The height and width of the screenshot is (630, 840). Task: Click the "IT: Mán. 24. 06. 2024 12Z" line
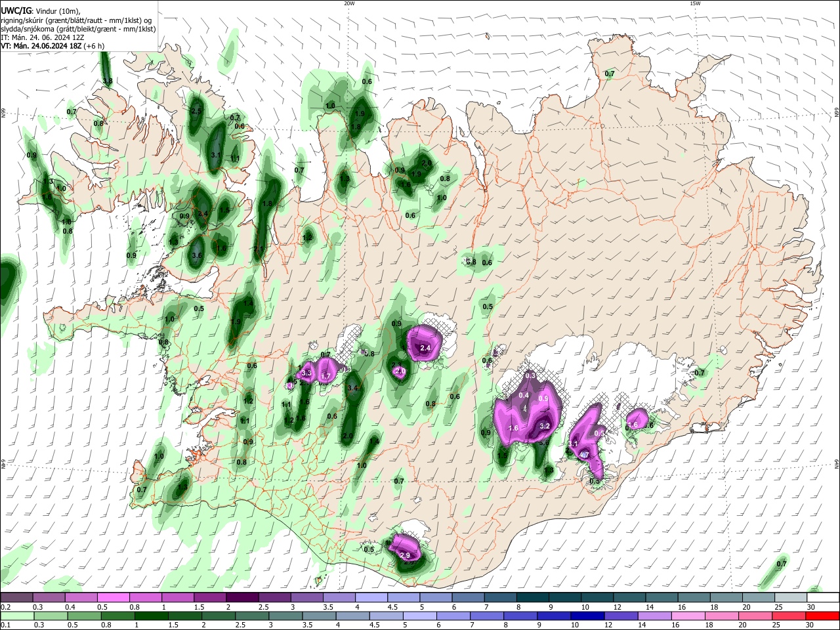click(43, 37)
